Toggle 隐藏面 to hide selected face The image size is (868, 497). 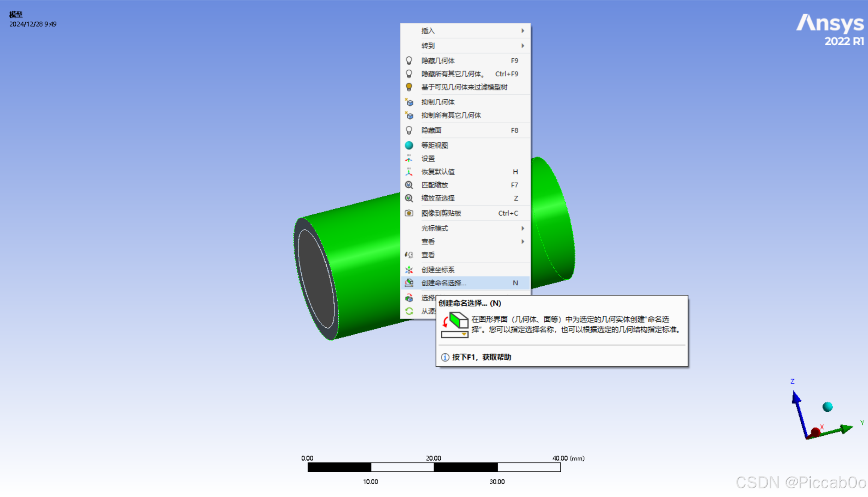[431, 130]
